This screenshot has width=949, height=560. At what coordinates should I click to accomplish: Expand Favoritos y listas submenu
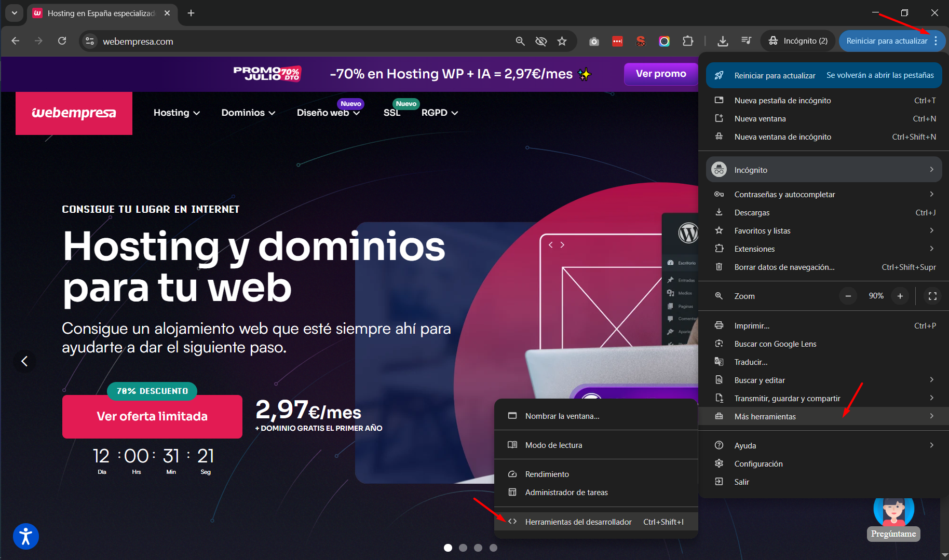pos(824,230)
